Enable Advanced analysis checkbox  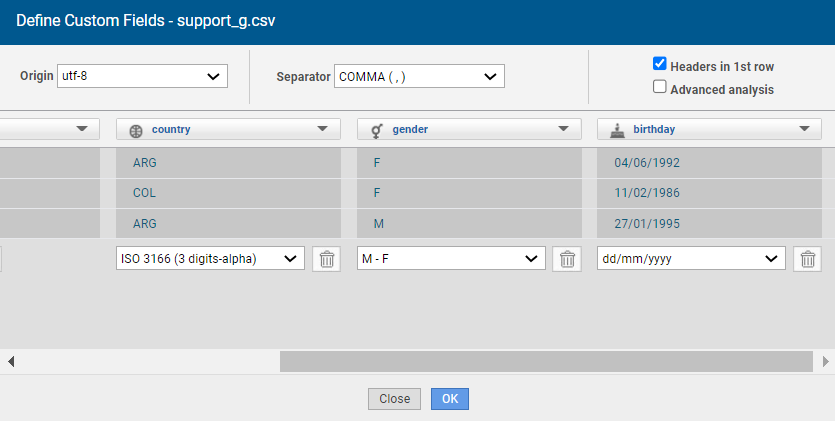pos(660,87)
